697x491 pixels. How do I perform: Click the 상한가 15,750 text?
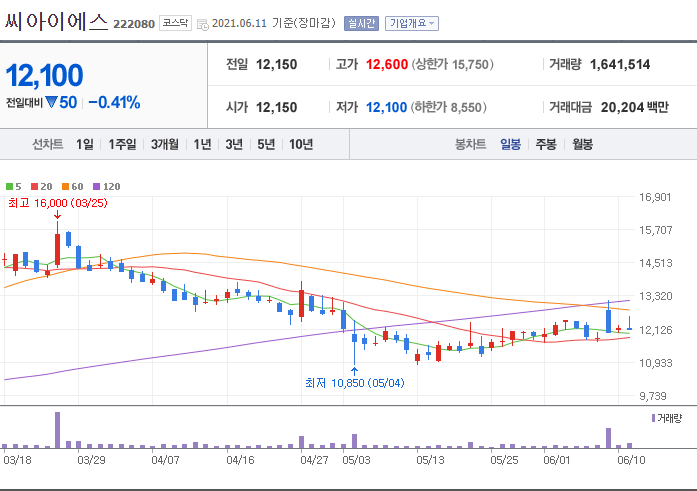pos(453,64)
